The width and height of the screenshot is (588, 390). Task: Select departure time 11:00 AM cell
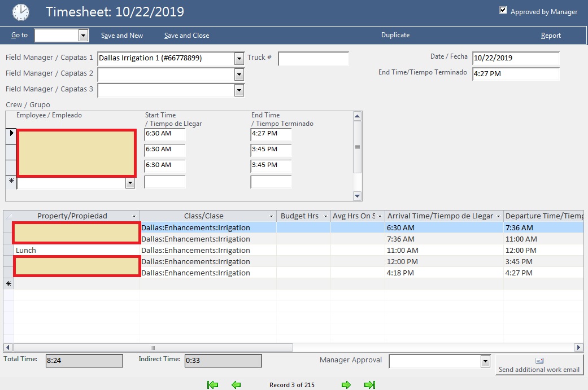click(543, 239)
